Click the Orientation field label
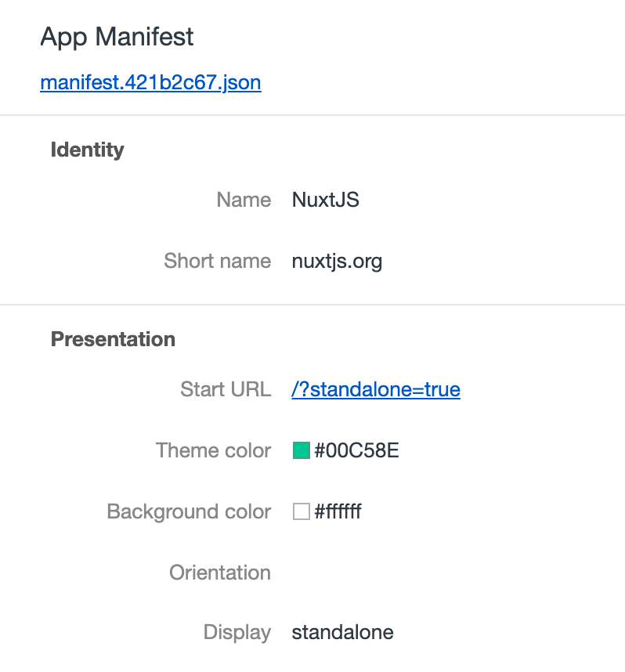 tap(220, 573)
